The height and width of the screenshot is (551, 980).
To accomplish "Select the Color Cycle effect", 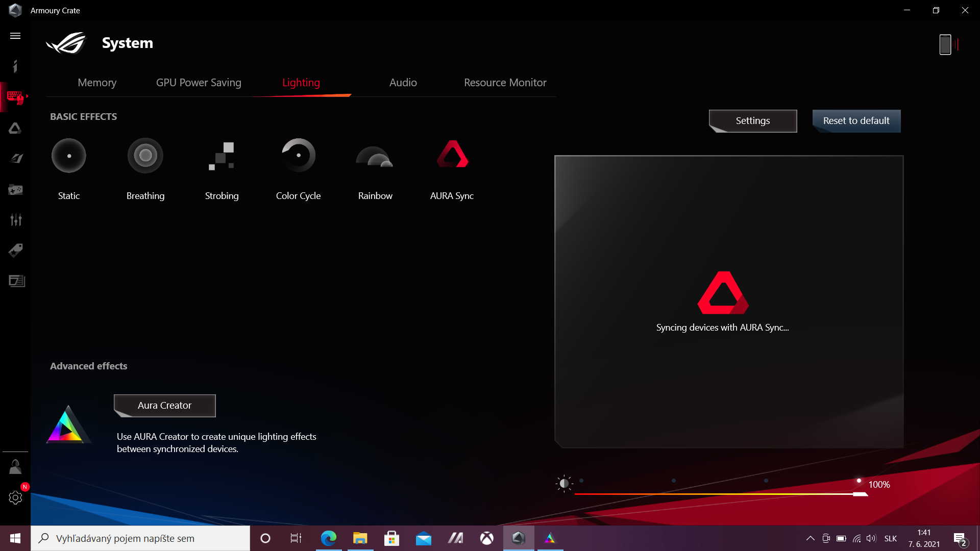I will [x=299, y=156].
